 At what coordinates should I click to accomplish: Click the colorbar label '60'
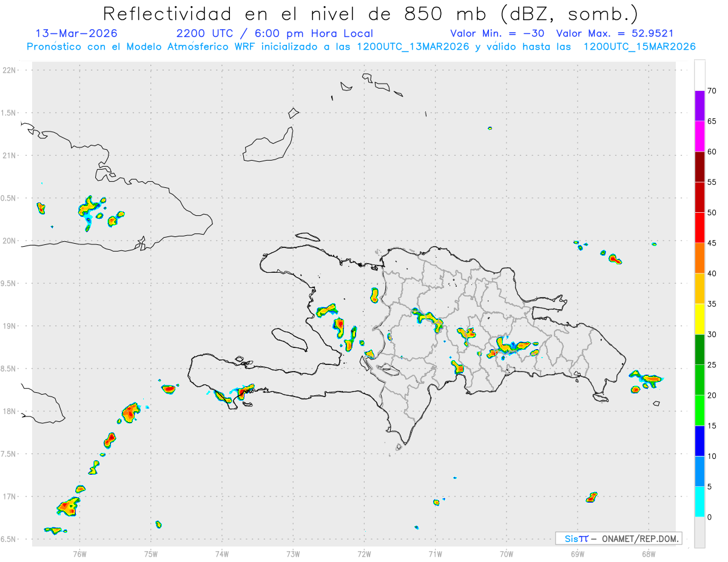(712, 152)
